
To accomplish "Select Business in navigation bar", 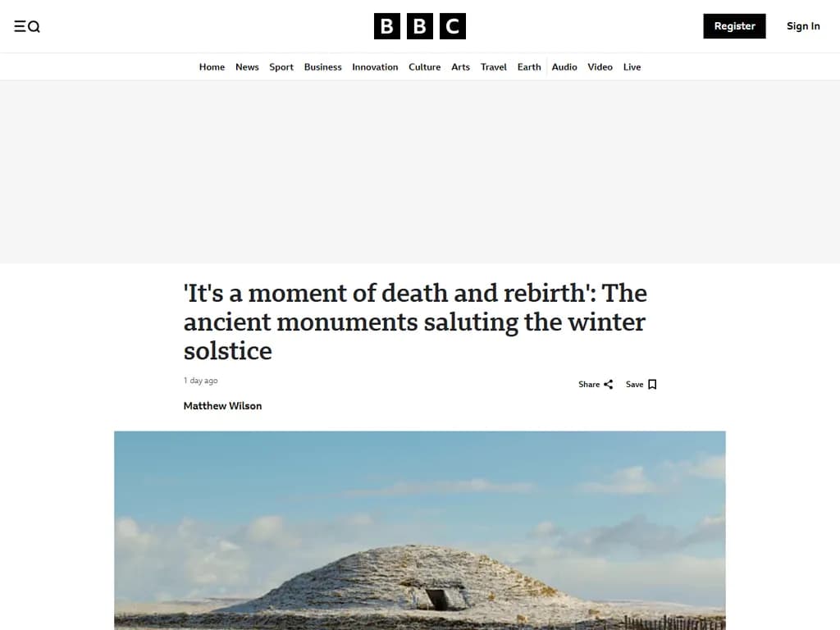I will coord(323,67).
